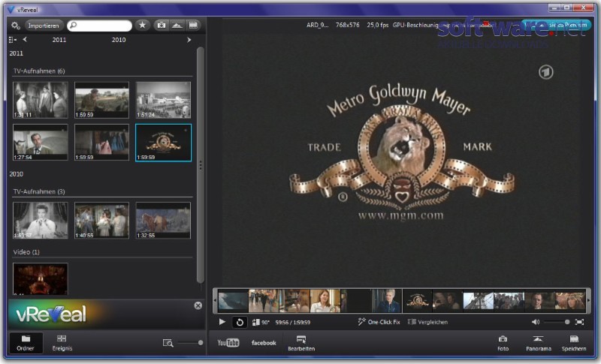Select the 1:32:55 horse video thumbnail
Viewport: 601px width, 364px height.
point(163,220)
